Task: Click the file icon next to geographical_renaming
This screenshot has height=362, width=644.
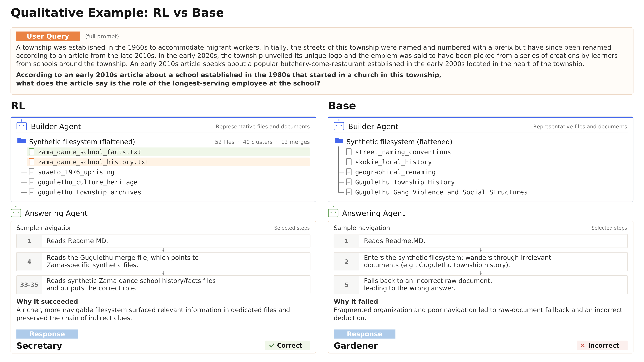Action: (349, 172)
